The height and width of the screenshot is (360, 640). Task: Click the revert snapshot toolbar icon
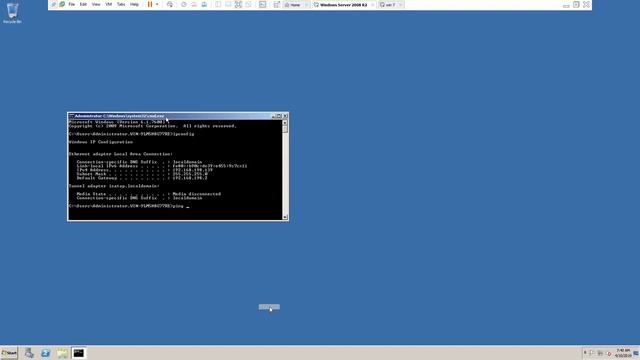tap(194, 4)
